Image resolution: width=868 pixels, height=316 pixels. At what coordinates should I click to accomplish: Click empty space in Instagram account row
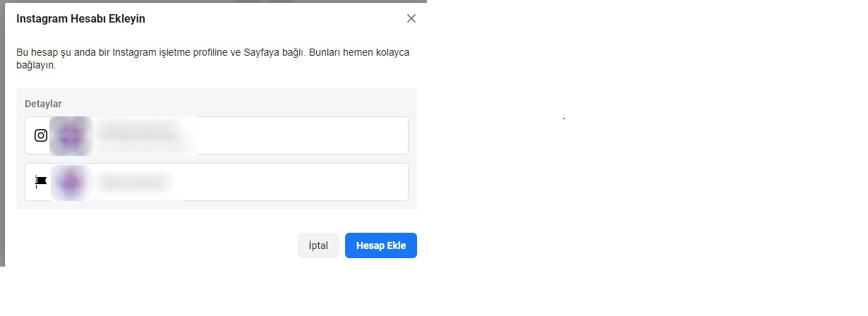coord(303,135)
